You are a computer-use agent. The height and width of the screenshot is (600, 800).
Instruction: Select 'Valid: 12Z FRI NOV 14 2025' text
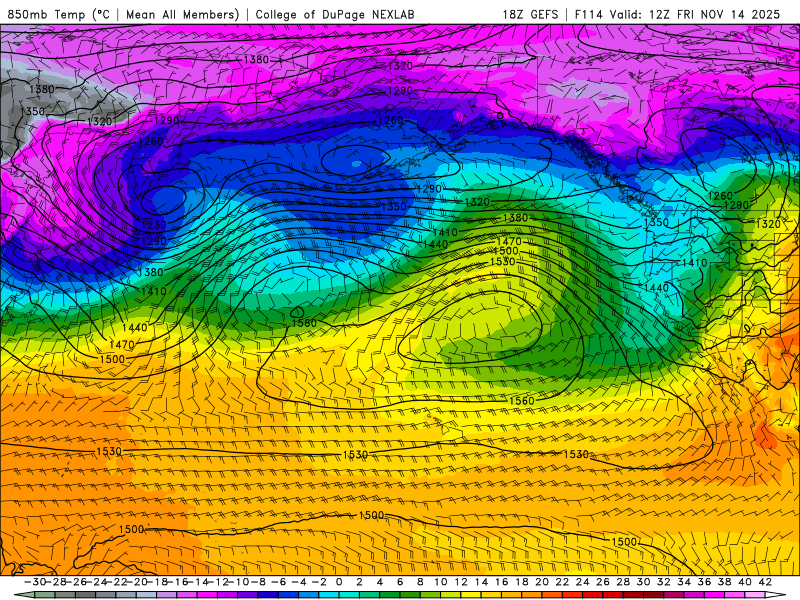(x=695, y=14)
